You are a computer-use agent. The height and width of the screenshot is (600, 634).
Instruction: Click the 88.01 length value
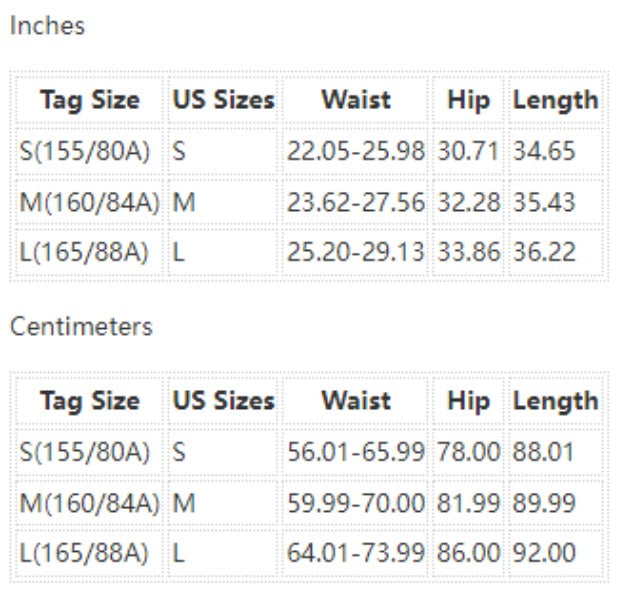[544, 452]
